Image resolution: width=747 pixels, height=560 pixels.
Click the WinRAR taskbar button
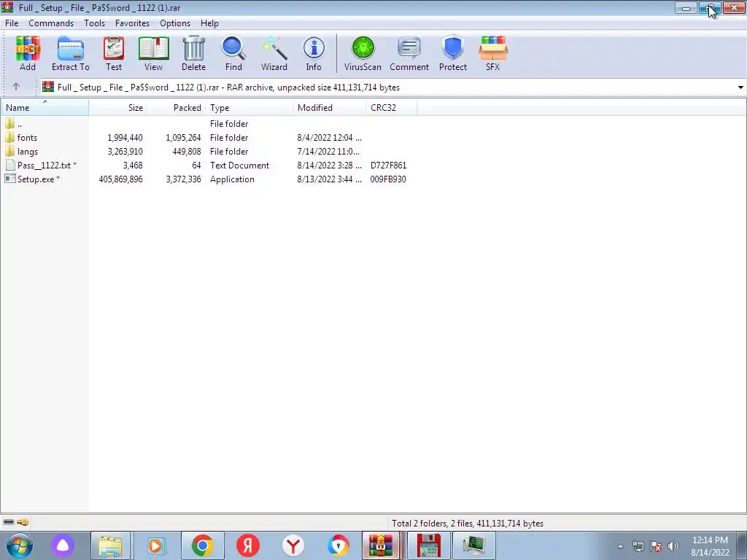coord(380,545)
